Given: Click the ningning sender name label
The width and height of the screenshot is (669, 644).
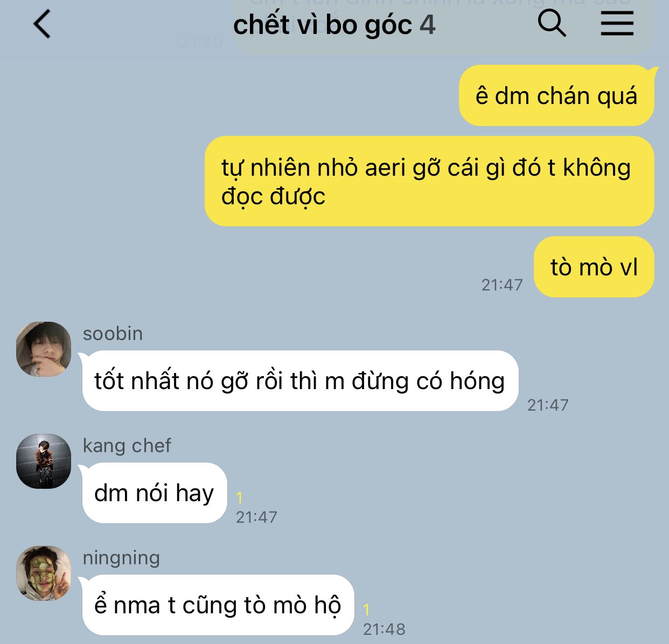Looking at the screenshot, I should [121, 558].
